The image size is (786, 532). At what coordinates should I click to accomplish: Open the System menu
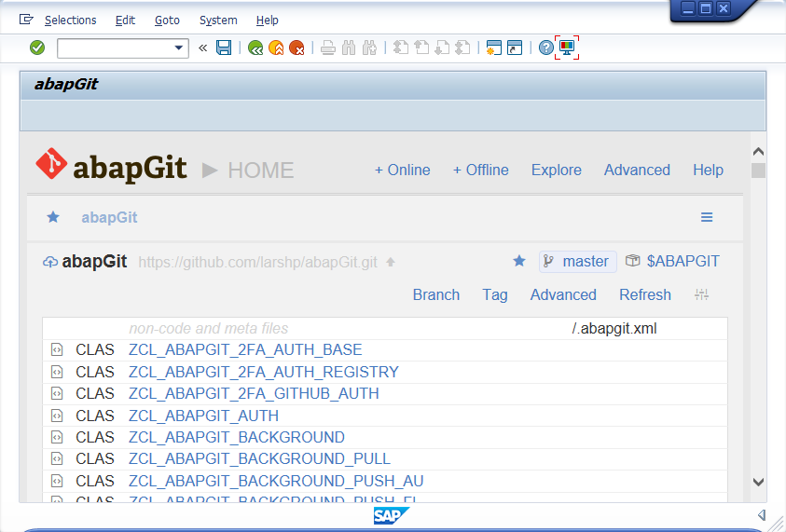coord(218,20)
